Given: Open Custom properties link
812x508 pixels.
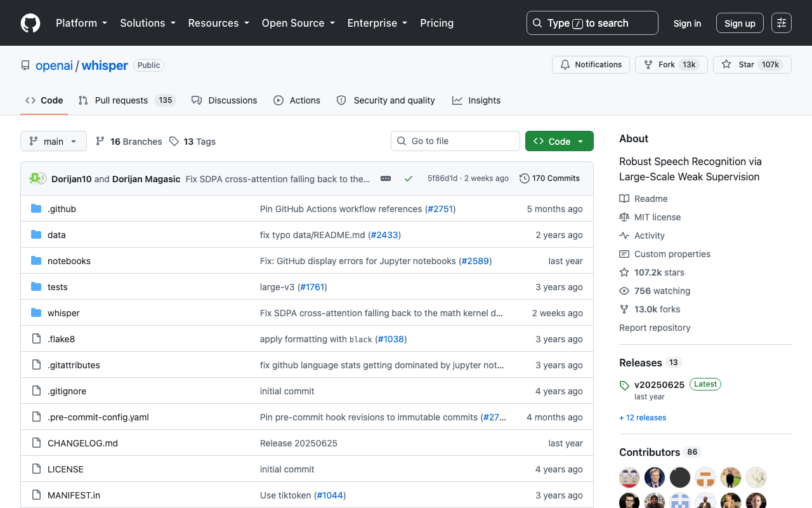Looking at the screenshot, I should point(665,254).
